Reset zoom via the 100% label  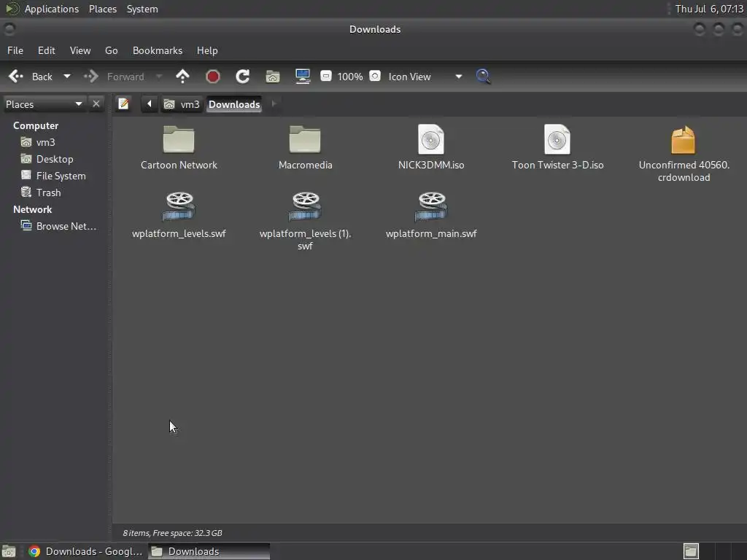point(350,77)
